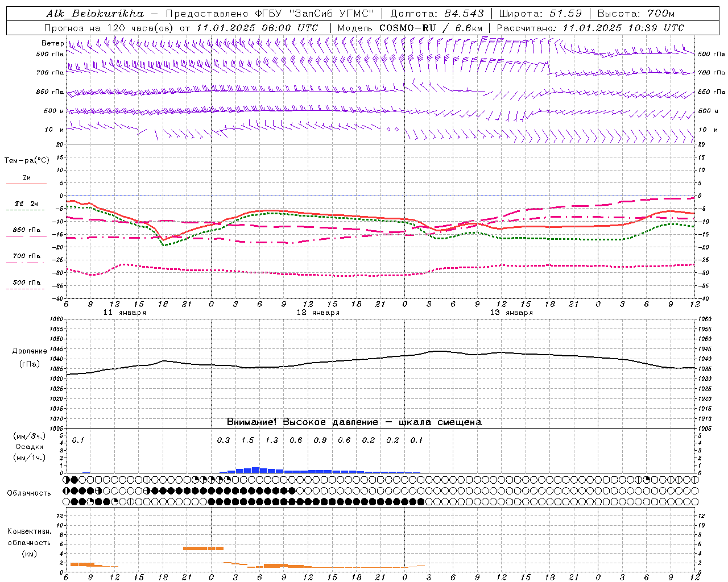The image size is (728, 582).
Task: Select the 10 м wind level label on the left
Action: (x=55, y=130)
